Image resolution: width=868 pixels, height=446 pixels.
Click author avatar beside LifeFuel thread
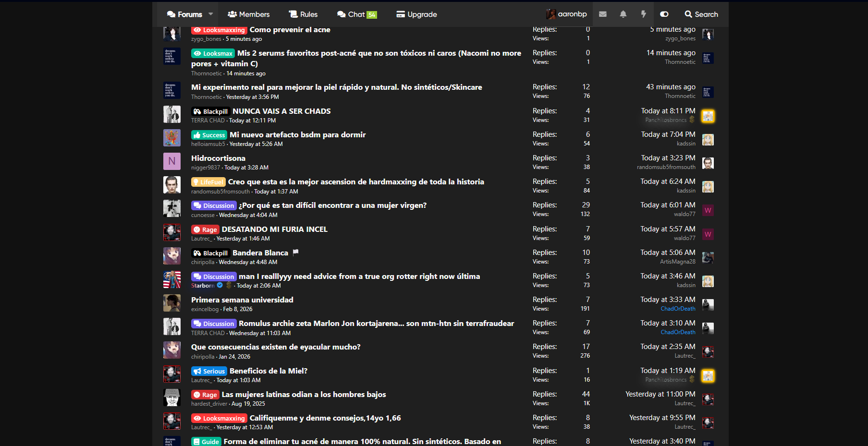[x=172, y=185]
